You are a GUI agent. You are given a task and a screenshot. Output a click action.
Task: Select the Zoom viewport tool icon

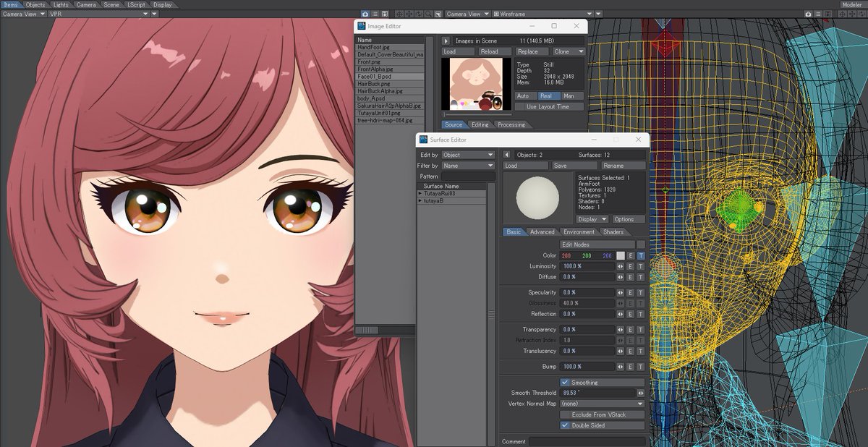pos(428,13)
